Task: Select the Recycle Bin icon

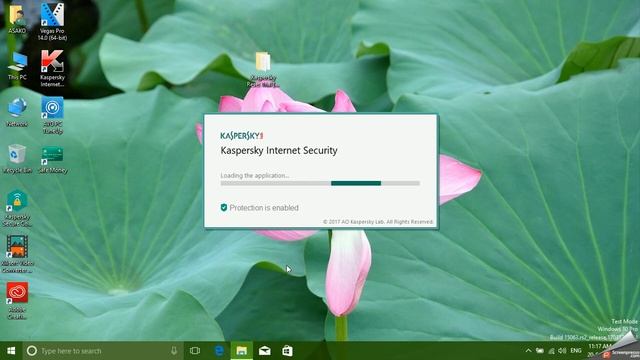Action: point(17,159)
